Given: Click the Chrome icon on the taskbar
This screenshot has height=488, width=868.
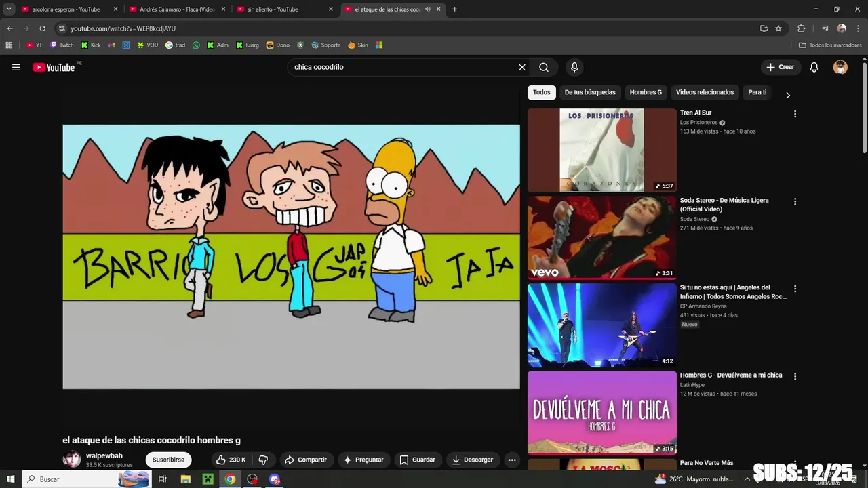Looking at the screenshot, I should pyautogui.click(x=230, y=479).
